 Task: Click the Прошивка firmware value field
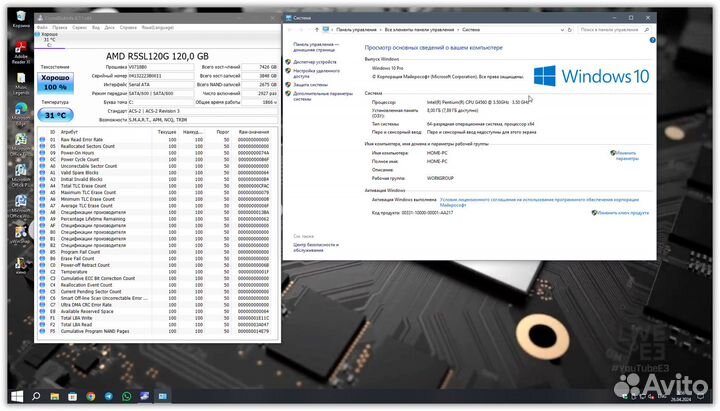(x=160, y=67)
